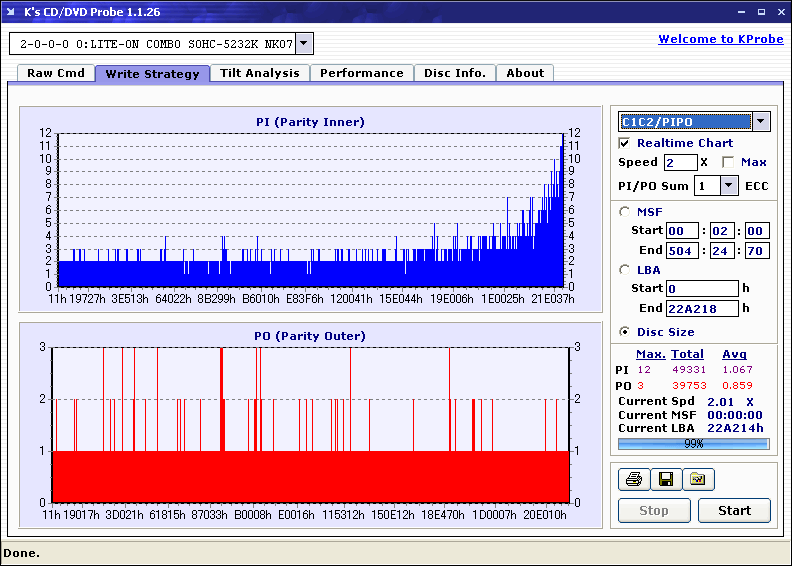The height and width of the screenshot is (566, 792).
Task: Click the K's CD/DVD Probe title bar icon
Action: point(11,12)
